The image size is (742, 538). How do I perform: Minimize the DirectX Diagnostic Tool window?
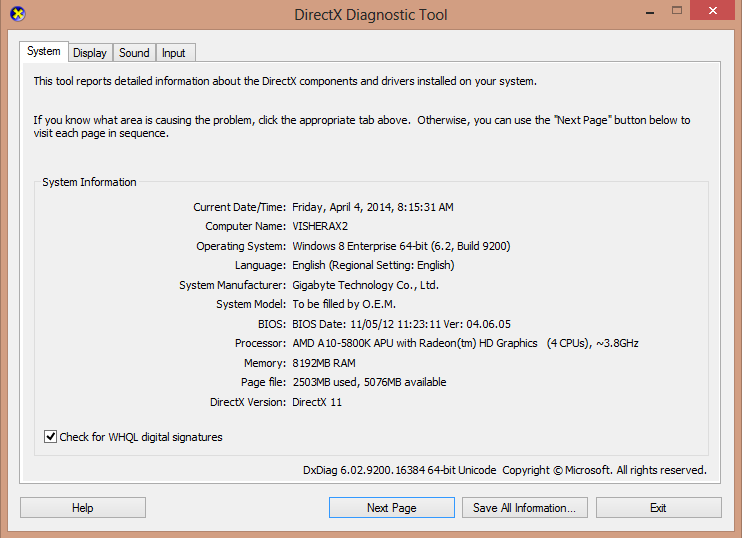tap(650, 11)
